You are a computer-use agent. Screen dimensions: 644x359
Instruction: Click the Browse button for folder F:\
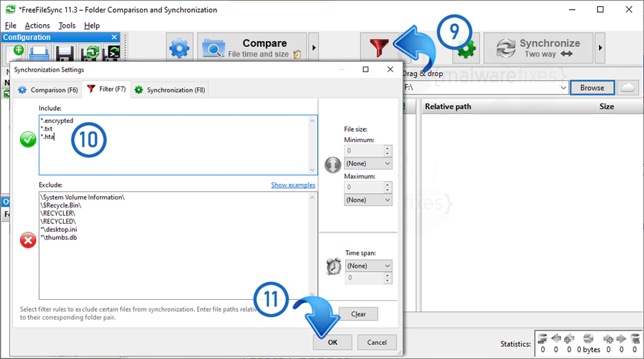[x=592, y=87]
